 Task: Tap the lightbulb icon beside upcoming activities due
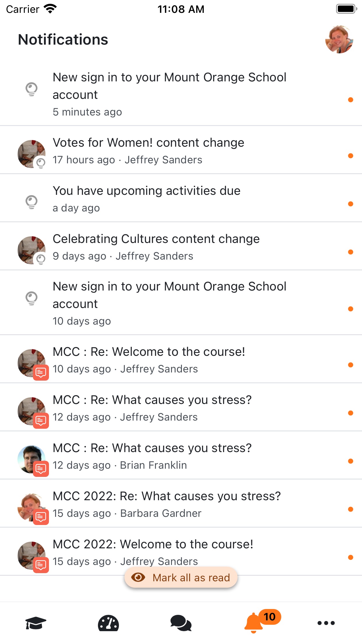coord(31,202)
